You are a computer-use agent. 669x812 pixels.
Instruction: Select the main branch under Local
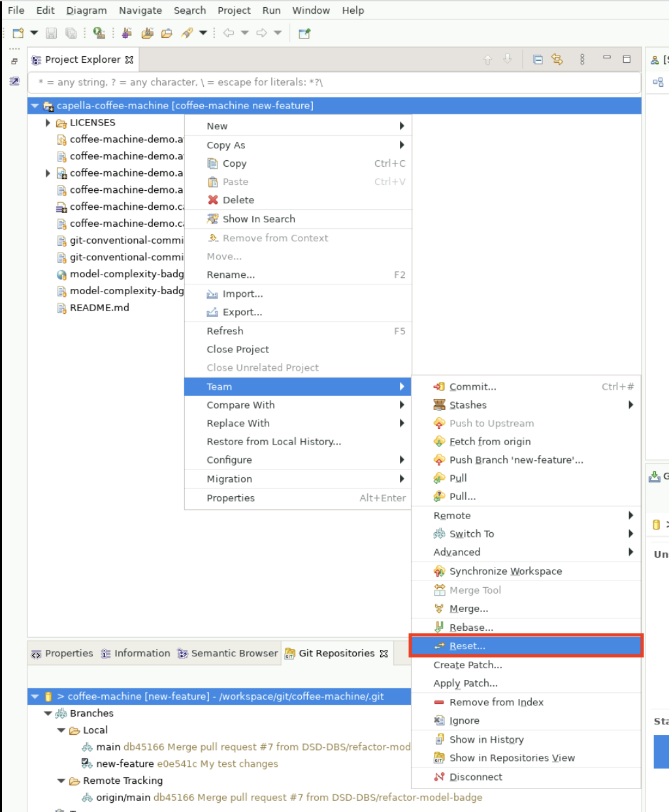click(x=108, y=746)
